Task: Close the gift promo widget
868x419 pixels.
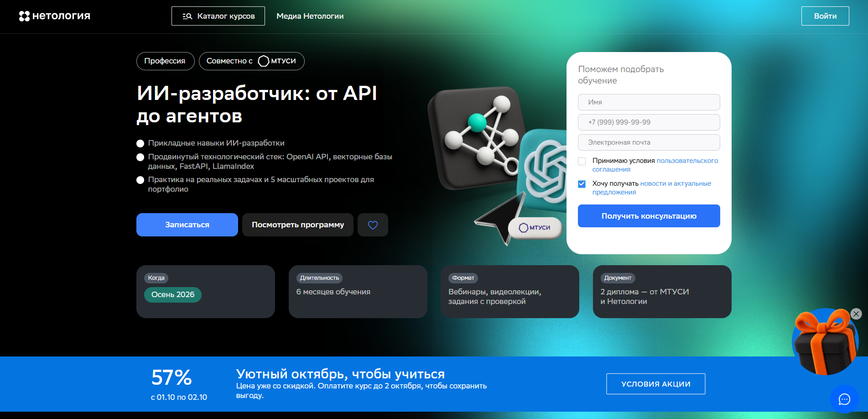Action: pos(856,314)
